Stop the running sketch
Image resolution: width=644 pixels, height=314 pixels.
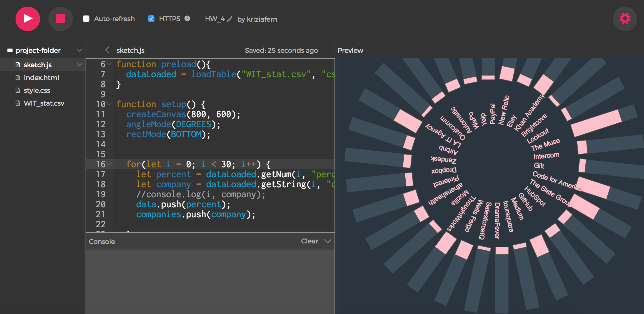(60, 19)
